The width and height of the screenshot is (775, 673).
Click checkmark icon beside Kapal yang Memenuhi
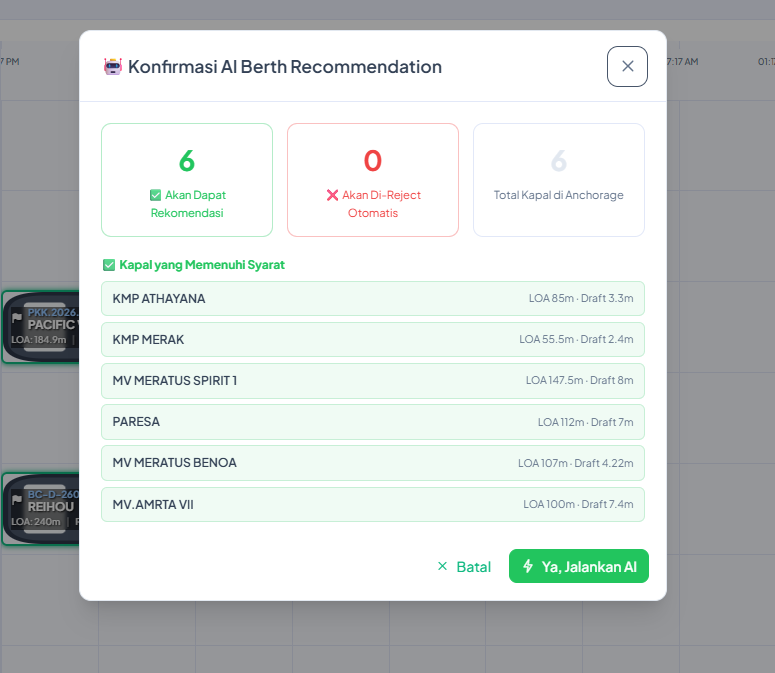pos(109,265)
